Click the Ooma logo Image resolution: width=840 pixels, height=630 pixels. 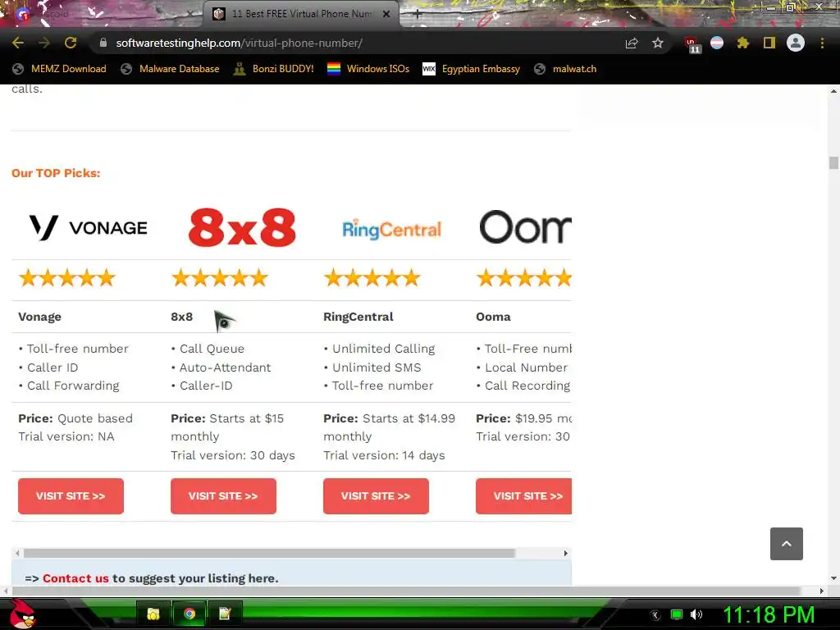(x=525, y=227)
